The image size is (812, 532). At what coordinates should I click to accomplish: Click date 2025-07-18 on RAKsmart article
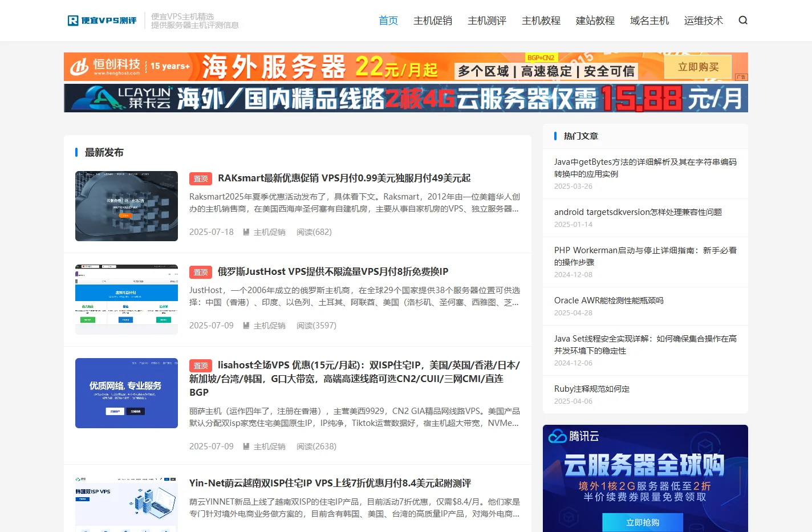click(x=212, y=232)
